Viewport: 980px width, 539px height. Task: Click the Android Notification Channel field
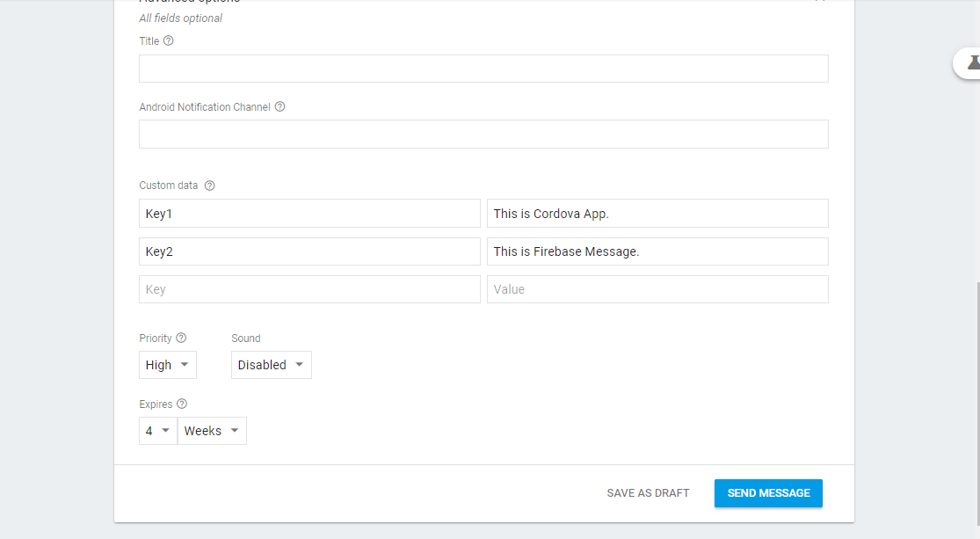(x=483, y=135)
